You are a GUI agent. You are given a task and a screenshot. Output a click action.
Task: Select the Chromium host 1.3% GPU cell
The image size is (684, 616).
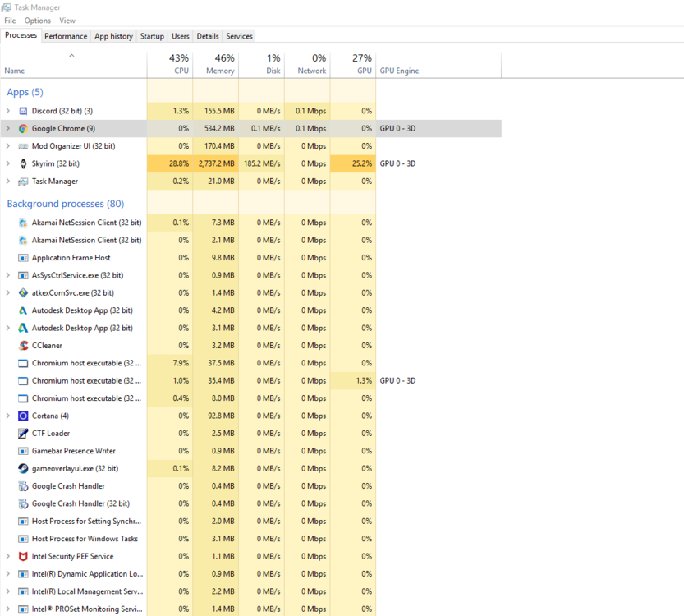(x=353, y=381)
